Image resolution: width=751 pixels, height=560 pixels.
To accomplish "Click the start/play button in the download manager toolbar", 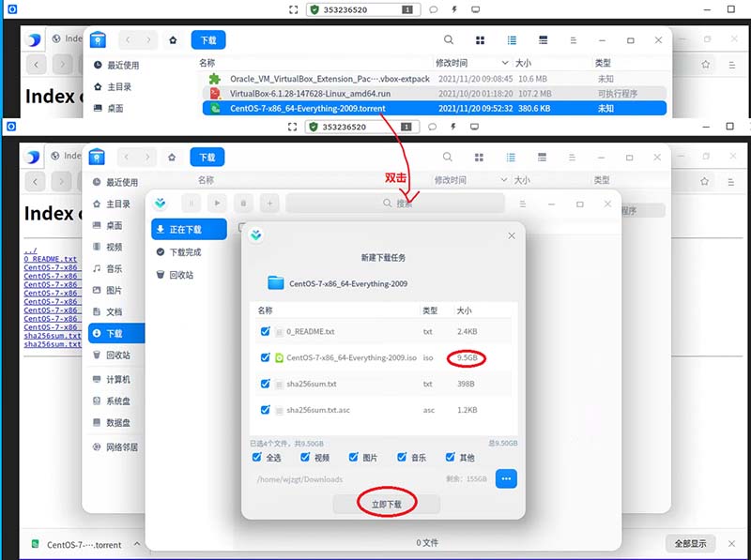I will [x=217, y=204].
